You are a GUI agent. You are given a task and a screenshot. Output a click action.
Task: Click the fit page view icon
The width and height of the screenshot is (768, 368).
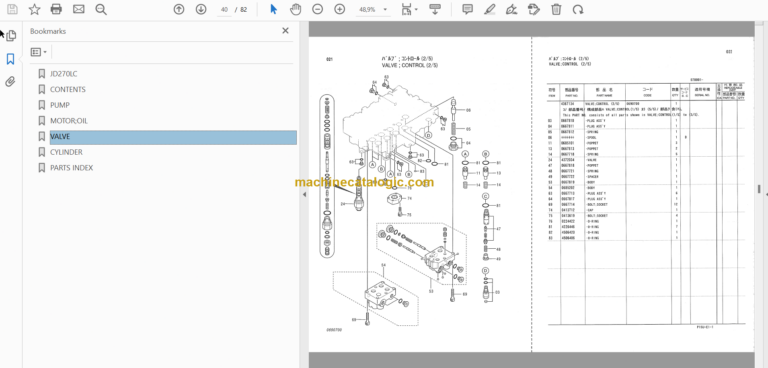coord(406,9)
